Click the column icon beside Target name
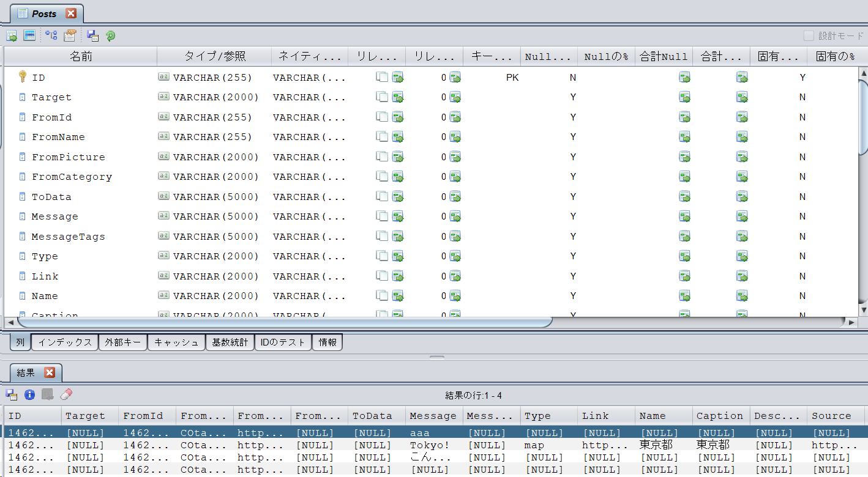The height and width of the screenshot is (477, 868). click(23, 97)
